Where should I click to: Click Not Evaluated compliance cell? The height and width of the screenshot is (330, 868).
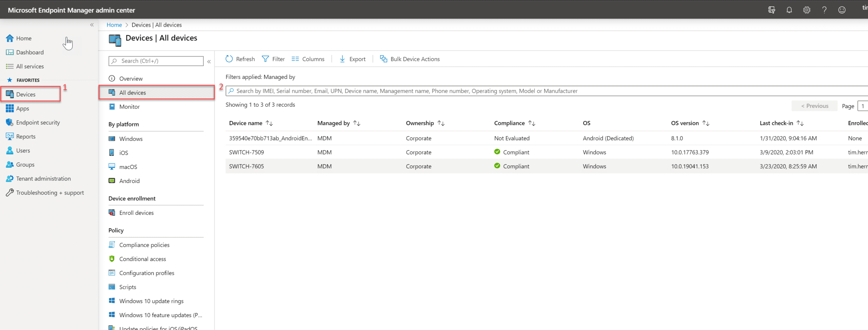[x=512, y=138]
